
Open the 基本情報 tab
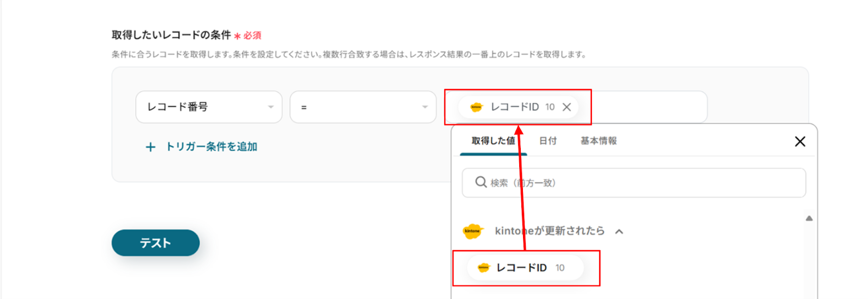(x=598, y=141)
